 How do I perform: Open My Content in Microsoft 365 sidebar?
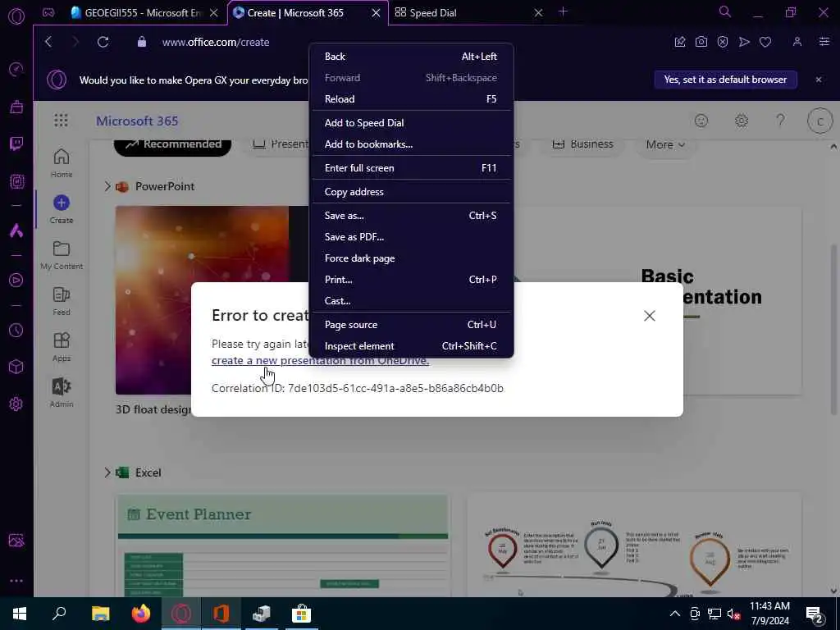pos(62,256)
